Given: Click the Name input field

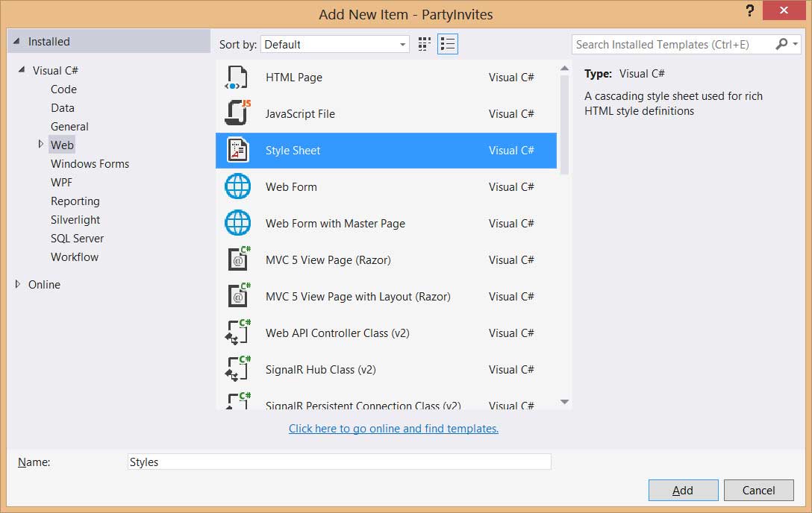Looking at the screenshot, I should tap(339, 462).
